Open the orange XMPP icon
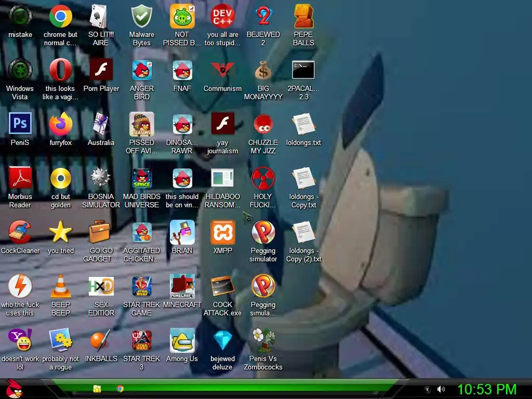 point(222,232)
